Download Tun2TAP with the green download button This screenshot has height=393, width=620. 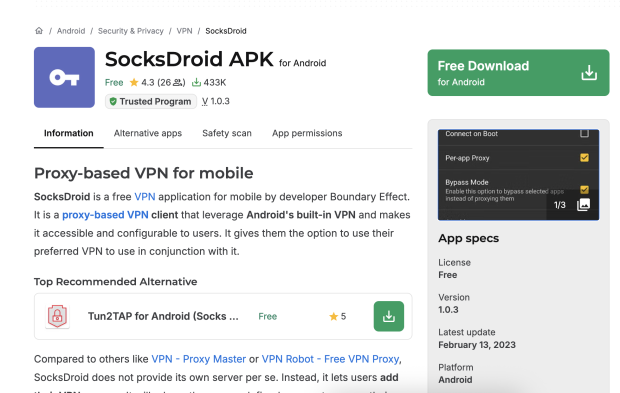(389, 316)
